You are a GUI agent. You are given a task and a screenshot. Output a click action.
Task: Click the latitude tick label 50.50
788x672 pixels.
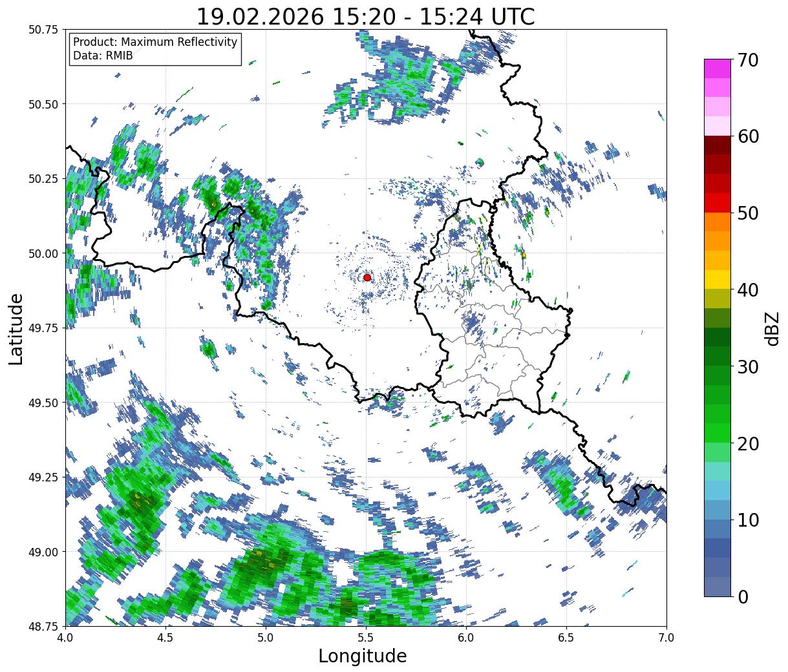coord(43,104)
